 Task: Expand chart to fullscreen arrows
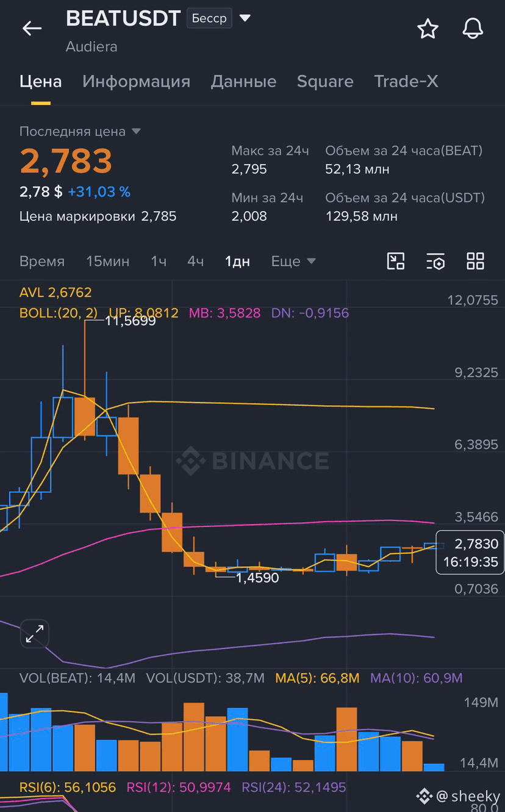click(x=35, y=634)
